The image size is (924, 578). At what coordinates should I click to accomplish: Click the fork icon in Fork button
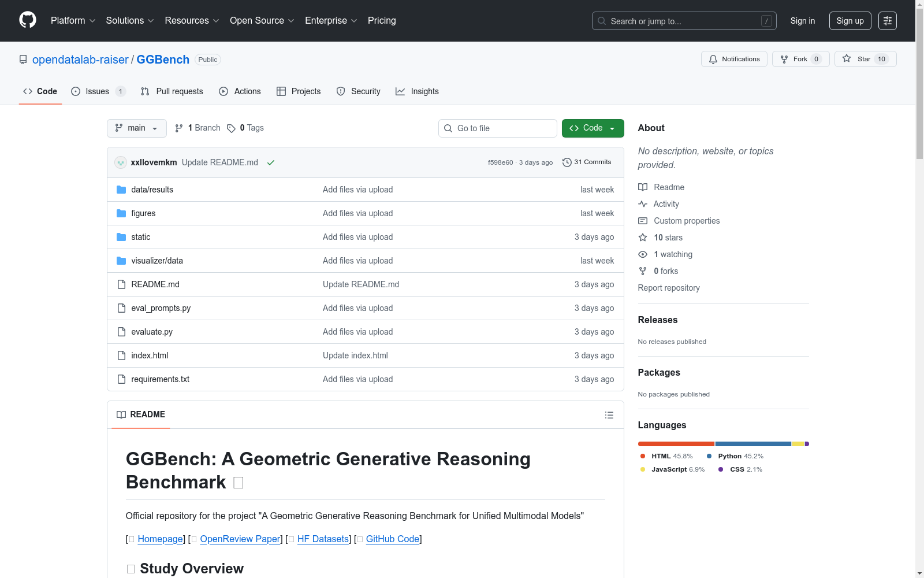pyautogui.click(x=784, y=59)
